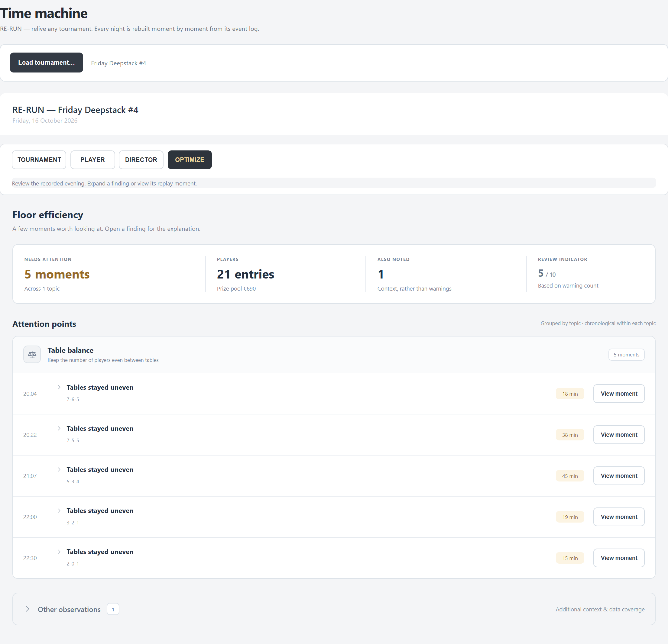
Task: View moment for the 22:30 finding
Action: pos(619,558)
